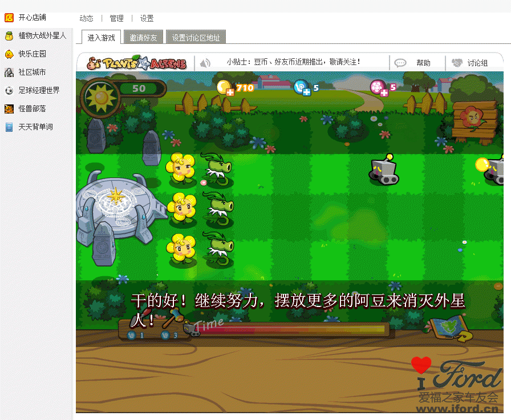
Task: Click the 植物大战外星人 sidebar icon
Action: (x=9, y=35)
